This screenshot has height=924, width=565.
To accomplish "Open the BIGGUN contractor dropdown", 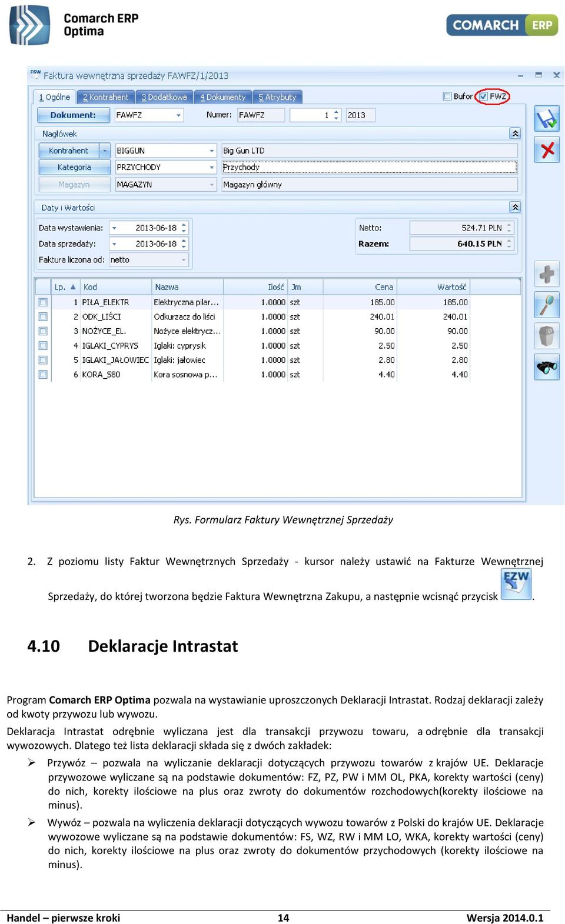I will [212, 151].
